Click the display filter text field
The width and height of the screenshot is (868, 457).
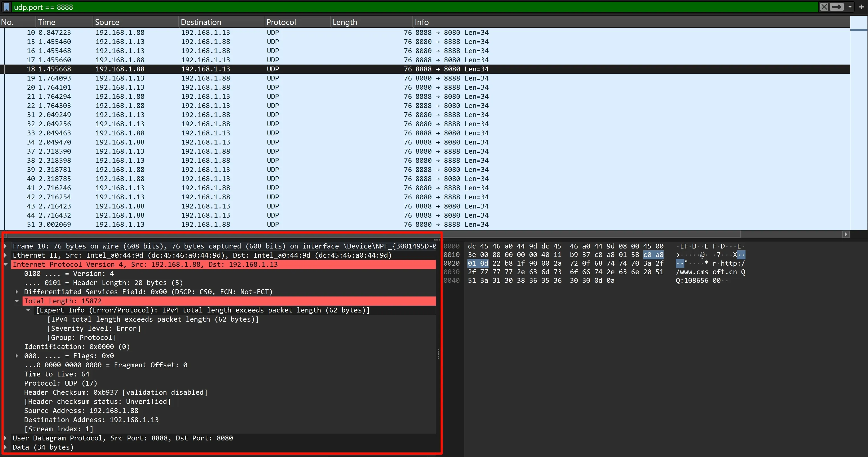pos(404,7)
